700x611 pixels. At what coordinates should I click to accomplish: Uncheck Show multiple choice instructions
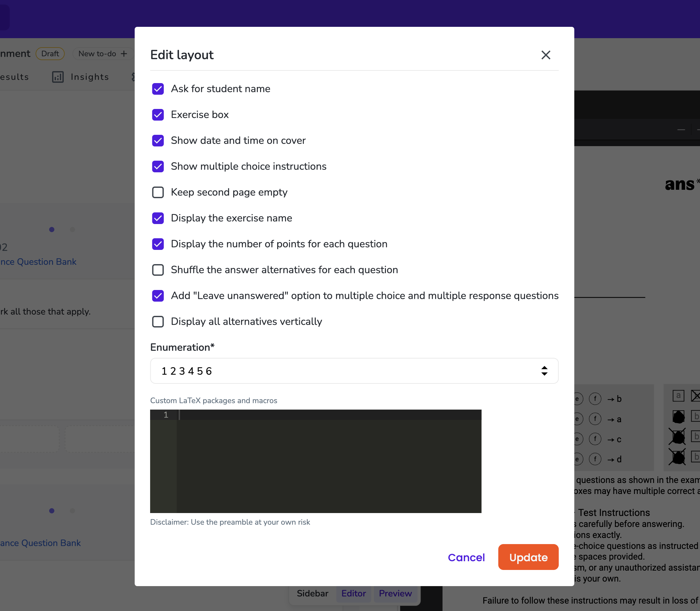[x=158, y=166]
